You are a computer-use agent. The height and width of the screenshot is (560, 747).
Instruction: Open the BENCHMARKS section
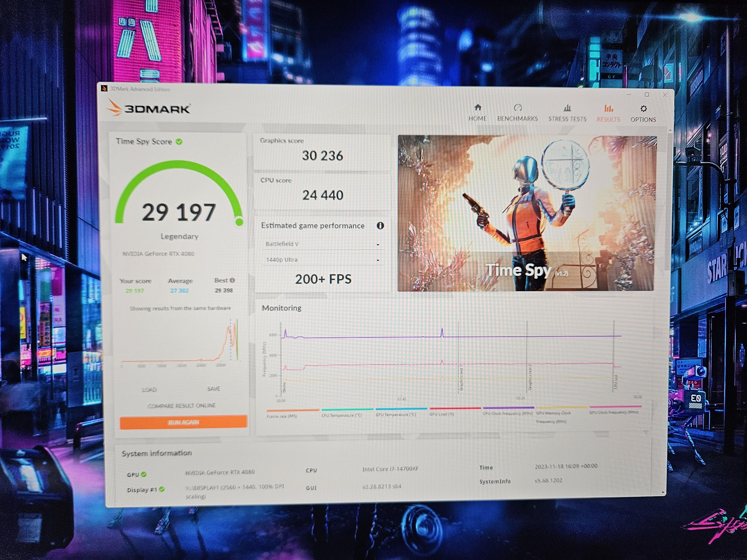click(x=517, y=113)
